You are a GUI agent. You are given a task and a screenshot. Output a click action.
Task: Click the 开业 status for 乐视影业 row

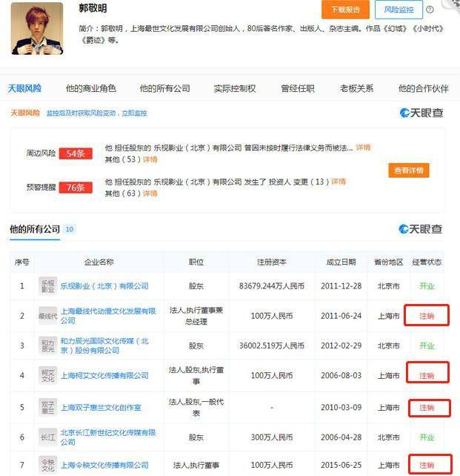[427, 286]
